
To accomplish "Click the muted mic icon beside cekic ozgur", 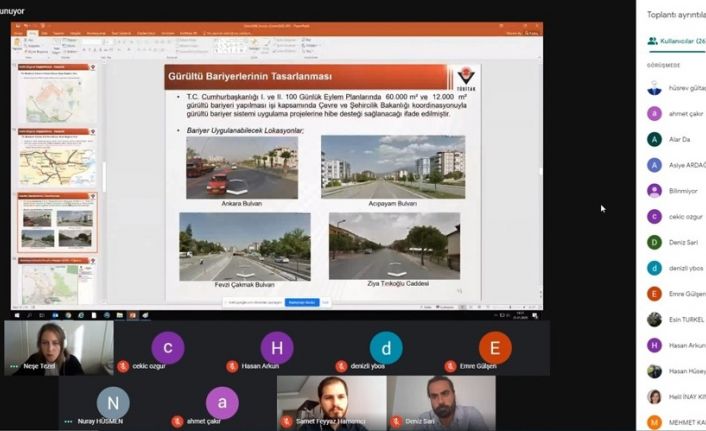I will 123,367.
